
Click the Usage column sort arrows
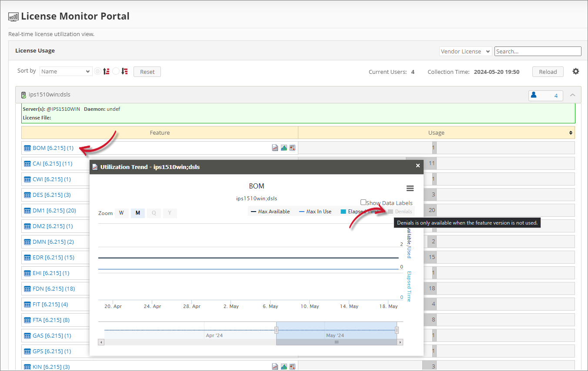tap(571, 132)
